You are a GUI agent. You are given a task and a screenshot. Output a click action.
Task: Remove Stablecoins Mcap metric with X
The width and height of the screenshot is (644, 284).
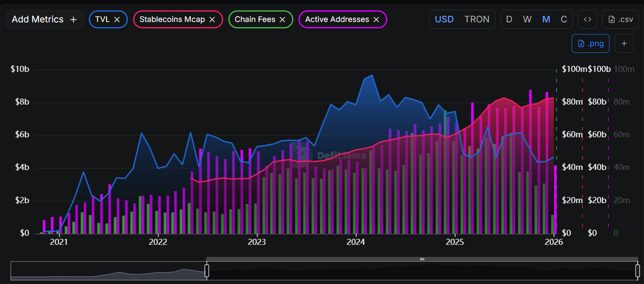click(212, 19)
